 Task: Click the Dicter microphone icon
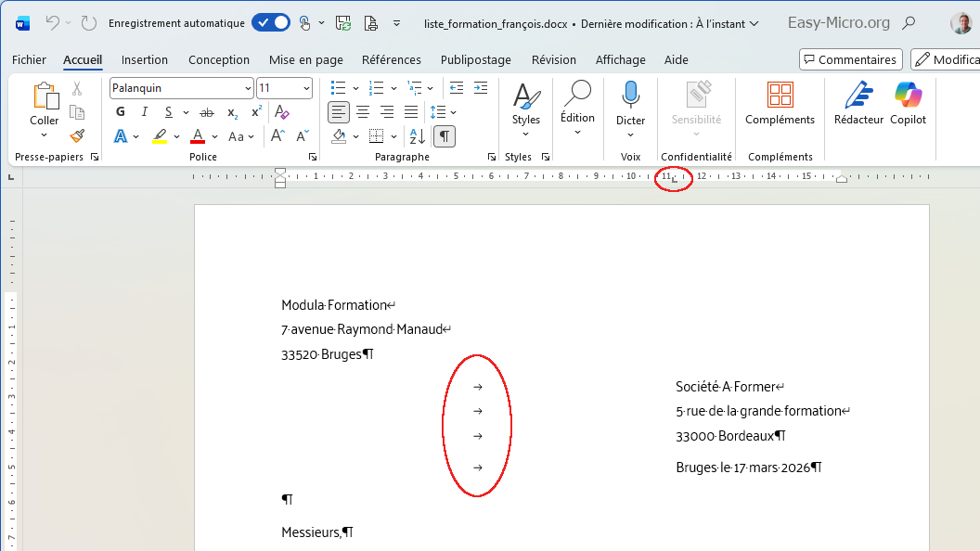630,96
